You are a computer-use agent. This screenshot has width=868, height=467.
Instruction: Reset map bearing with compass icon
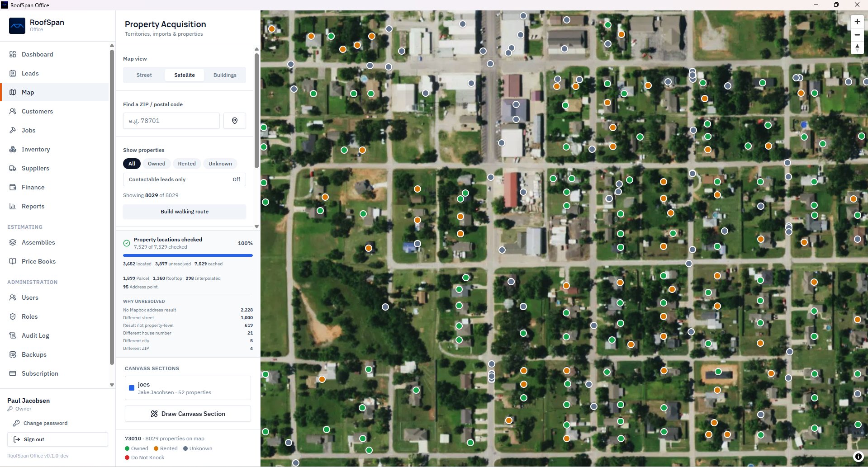click(857, 47)
